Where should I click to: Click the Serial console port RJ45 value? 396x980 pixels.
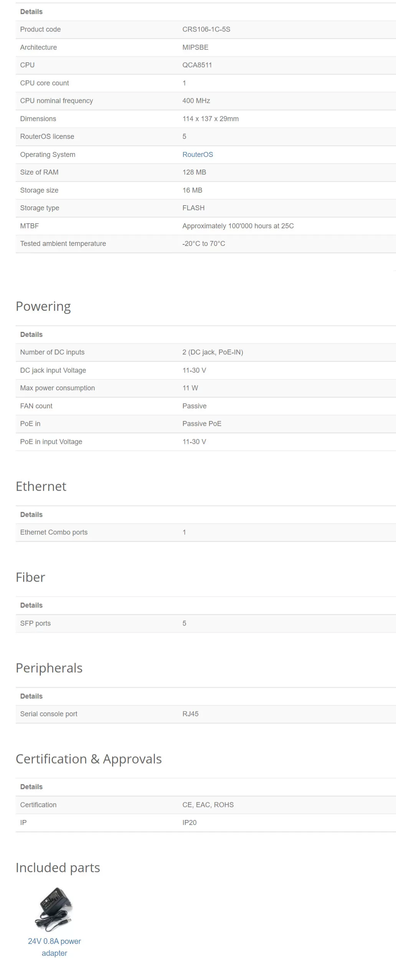pos(191,714)
